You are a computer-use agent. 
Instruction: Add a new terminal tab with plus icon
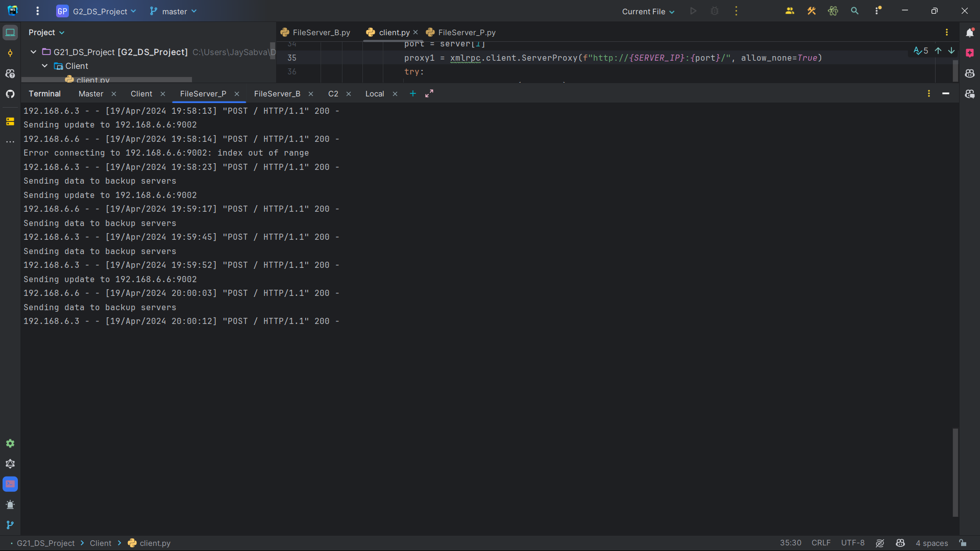click(x=413, y=93)
